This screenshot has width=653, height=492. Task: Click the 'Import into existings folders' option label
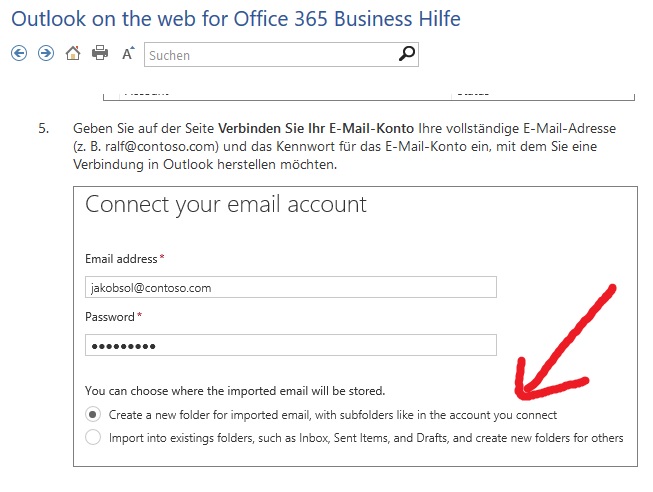coord(366,438)
